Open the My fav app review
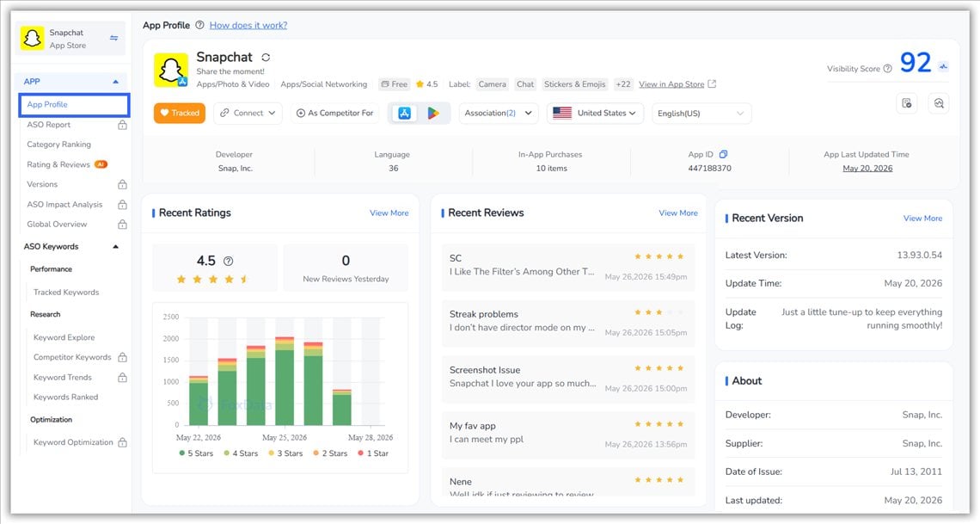 [568, 434]
